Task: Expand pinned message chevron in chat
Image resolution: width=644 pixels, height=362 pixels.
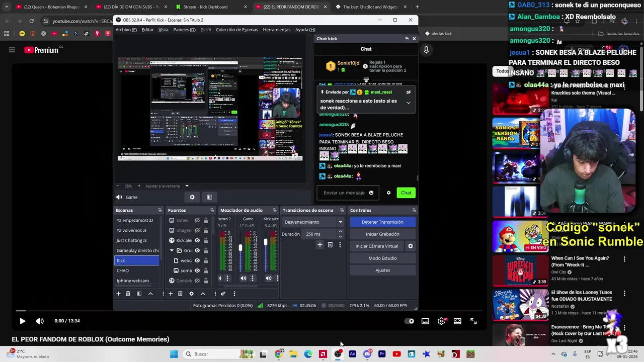Action: 408,103
